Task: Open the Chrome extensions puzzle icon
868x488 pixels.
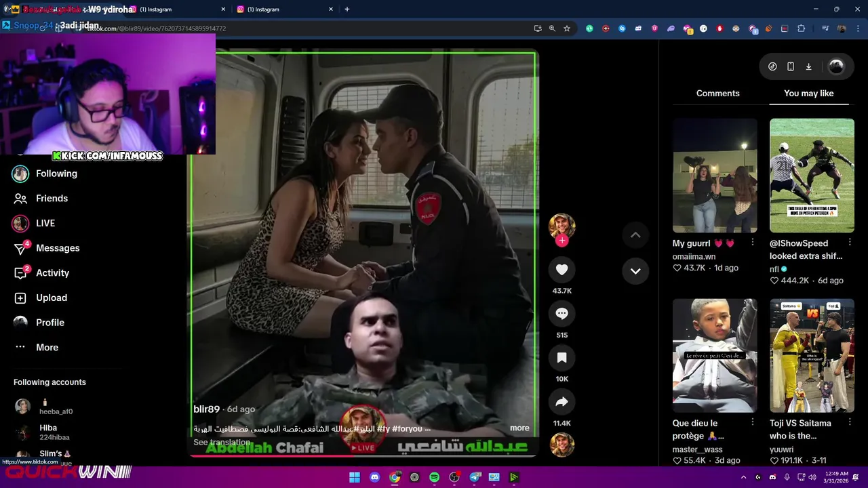Action: (x=801, y=28)
